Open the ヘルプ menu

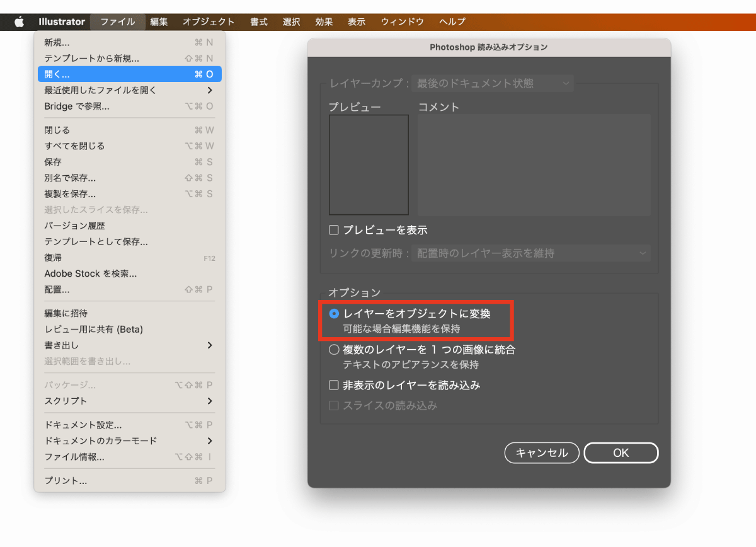pos(452,21)
